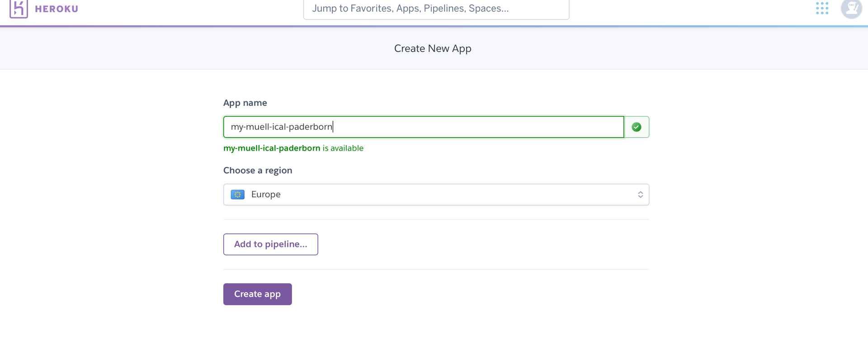Focus the Jump to Favorites search box
Viewport: 868px width, 342px height.
436,9
